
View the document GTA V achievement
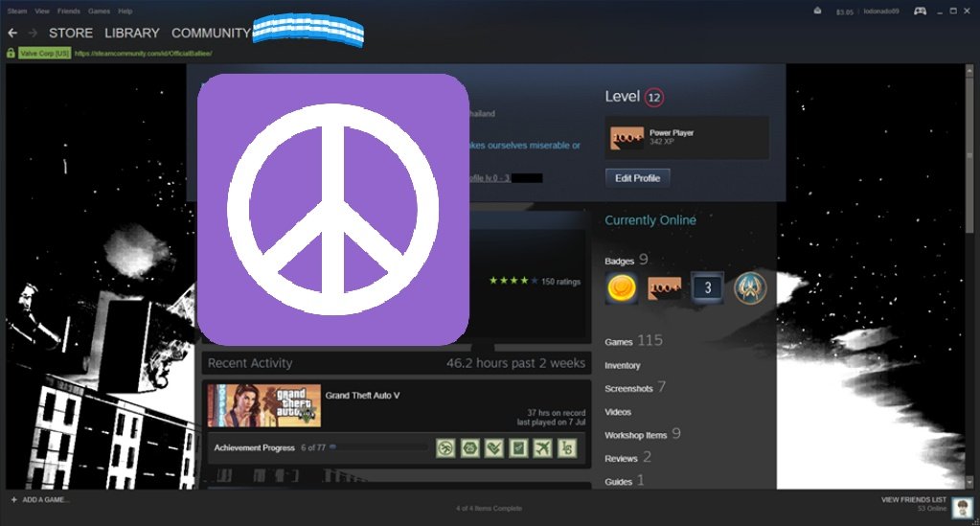pyautogui.click(x=519, y=447)
